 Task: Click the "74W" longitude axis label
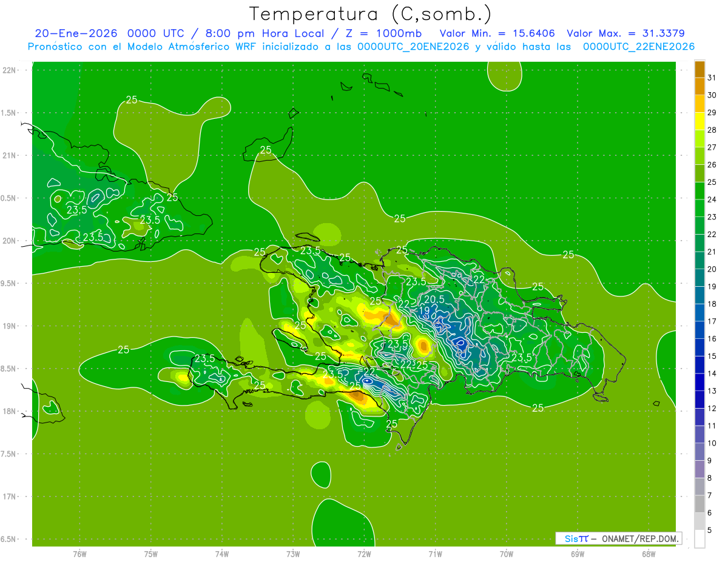221,554
